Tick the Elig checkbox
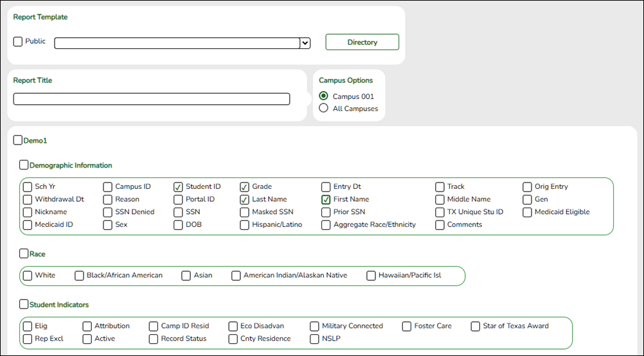 28,326
